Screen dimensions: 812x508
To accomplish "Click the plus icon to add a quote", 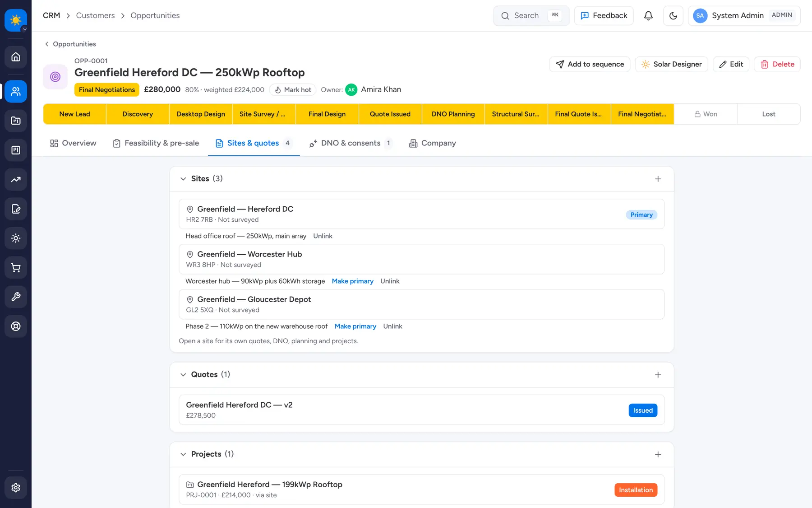I will (x=658, y=375).
